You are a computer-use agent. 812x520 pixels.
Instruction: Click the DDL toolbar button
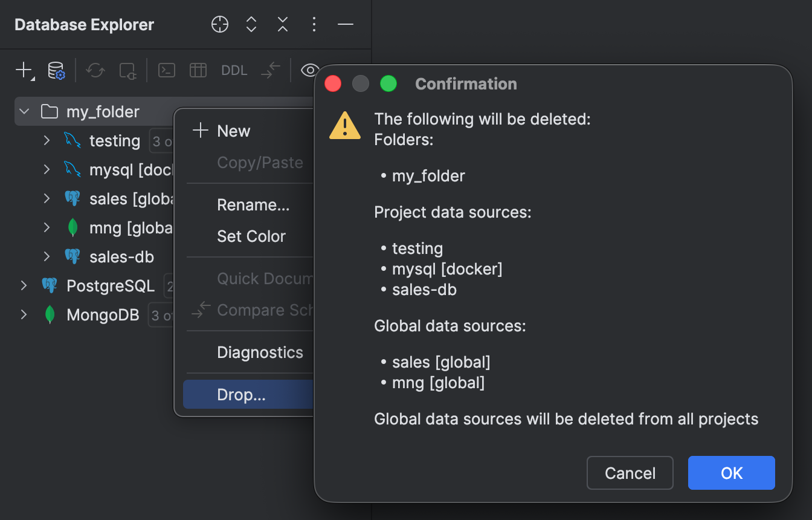click(x=234, y=70)
